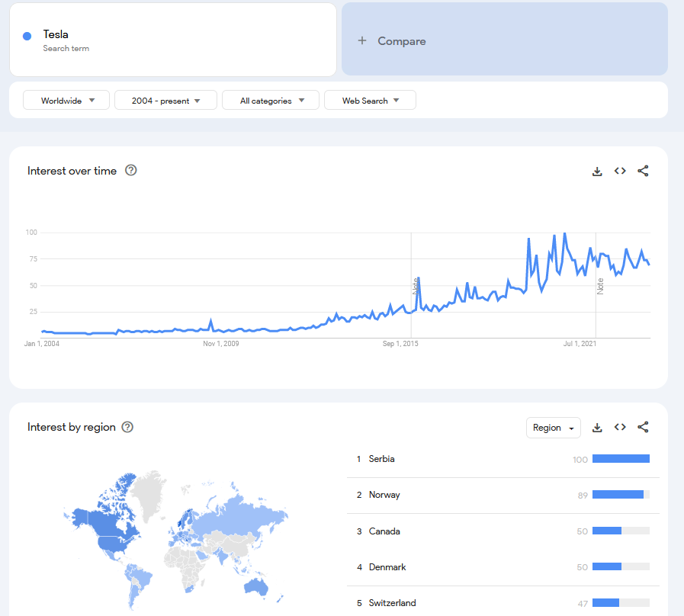Open the Worldwide location dropdown
Screen dimensions: 684x616
[x=66, y=101]
